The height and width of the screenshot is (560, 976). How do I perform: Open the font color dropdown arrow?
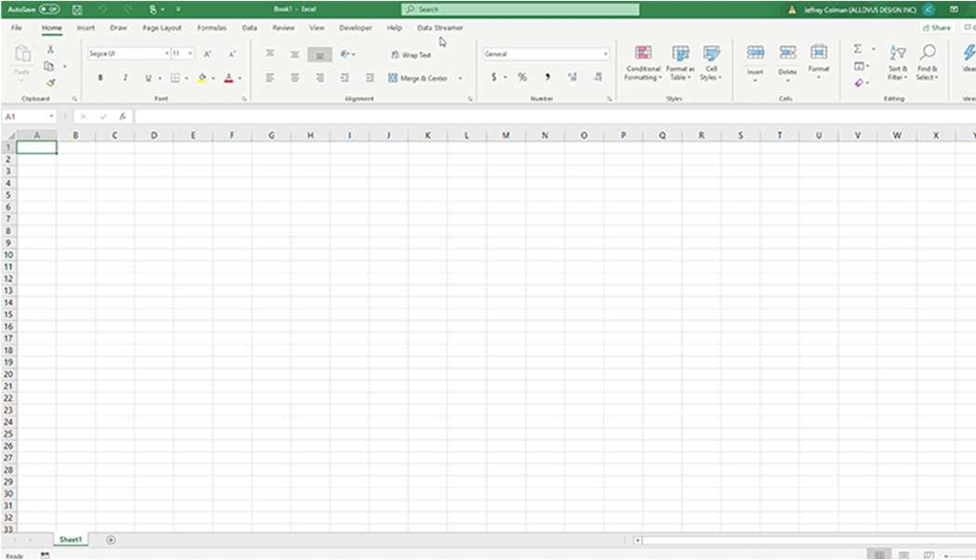tap(240, 78)
